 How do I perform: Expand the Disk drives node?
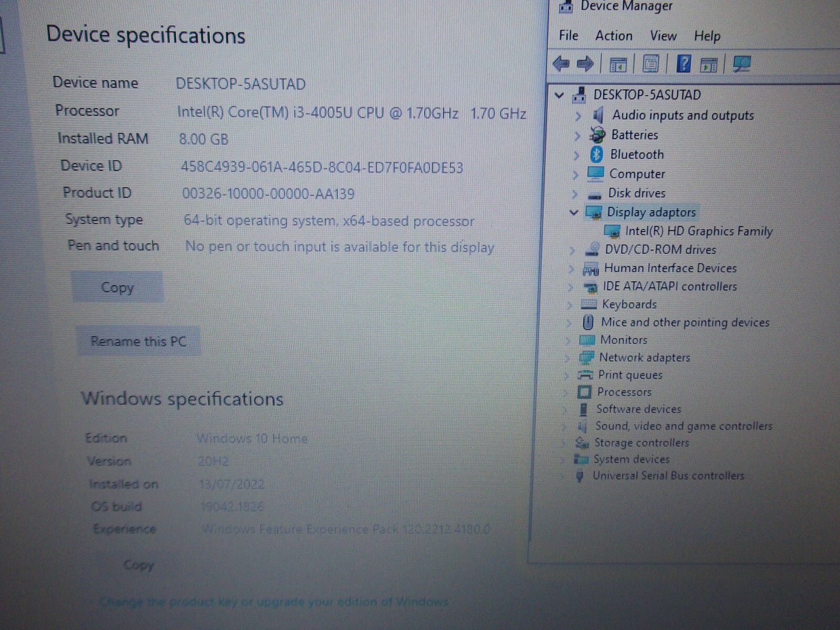pos(574,194)
